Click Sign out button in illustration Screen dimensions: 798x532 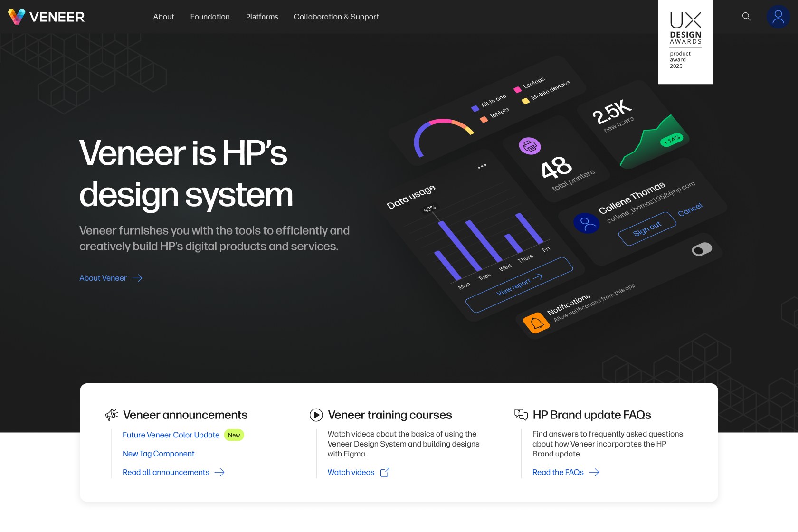[647, 228]
